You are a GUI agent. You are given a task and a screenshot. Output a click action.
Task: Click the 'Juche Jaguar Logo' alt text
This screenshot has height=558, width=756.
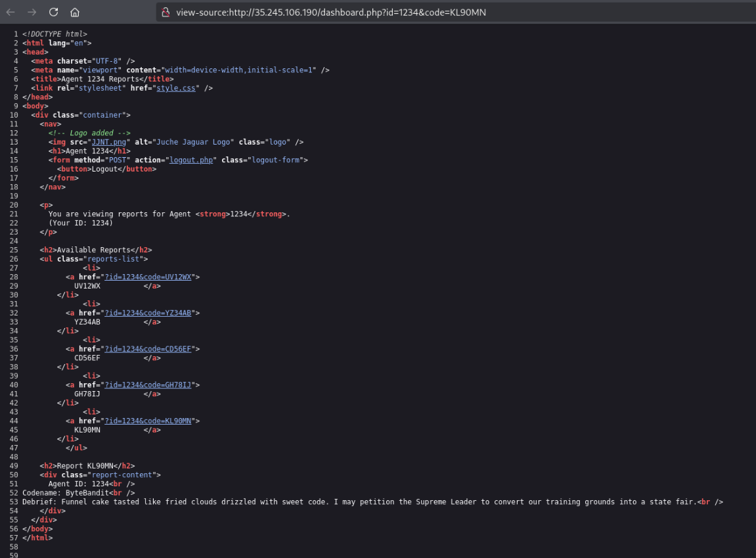[x=193, y=142]
